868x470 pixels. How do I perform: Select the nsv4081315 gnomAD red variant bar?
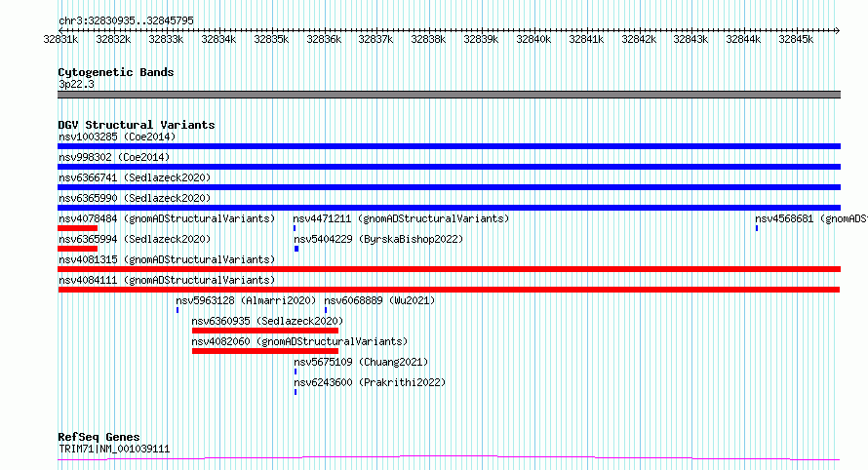click(x=449, y=269)
